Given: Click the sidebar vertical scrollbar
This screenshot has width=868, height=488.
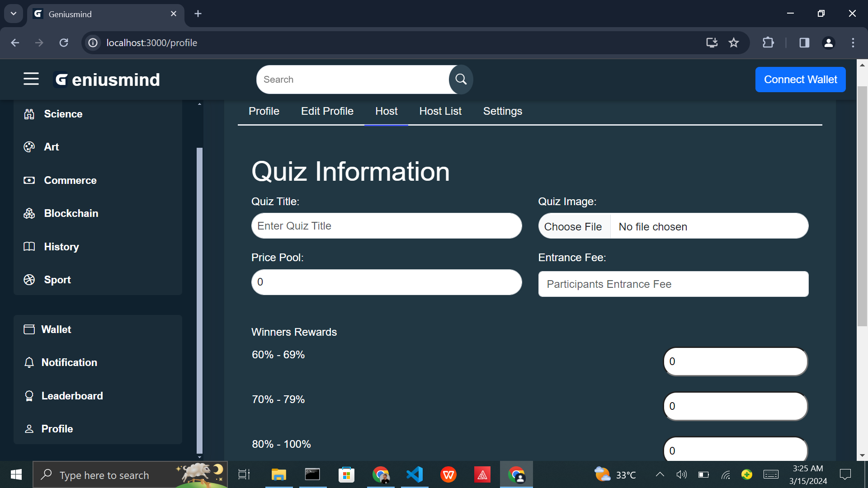Looking at the screenshot, I should coord(199,298).
